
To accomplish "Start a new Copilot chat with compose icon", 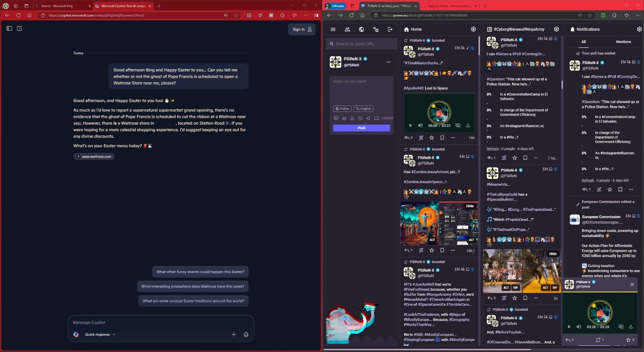I will pos(20,28).
